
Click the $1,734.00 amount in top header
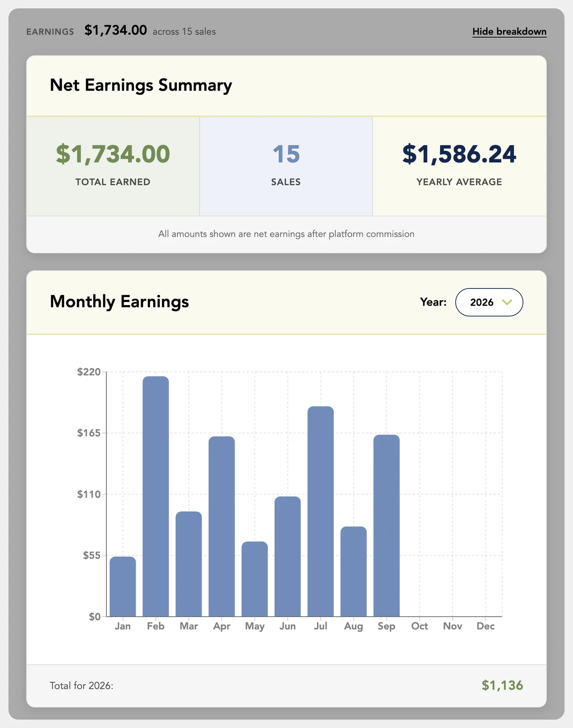(115, 30)
